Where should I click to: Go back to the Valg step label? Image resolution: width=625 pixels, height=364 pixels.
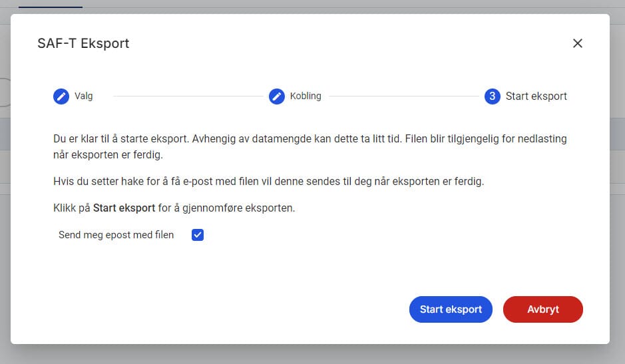click(x=83, y=96)
